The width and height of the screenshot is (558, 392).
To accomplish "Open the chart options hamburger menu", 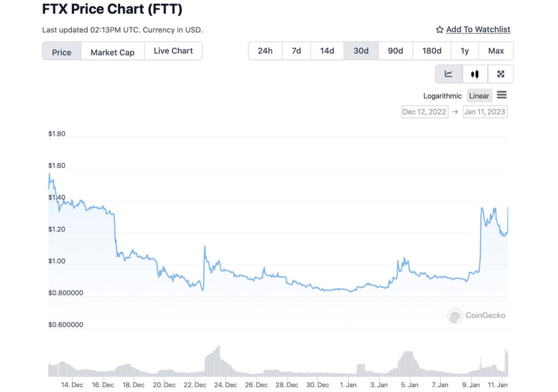I will (501, 95).
